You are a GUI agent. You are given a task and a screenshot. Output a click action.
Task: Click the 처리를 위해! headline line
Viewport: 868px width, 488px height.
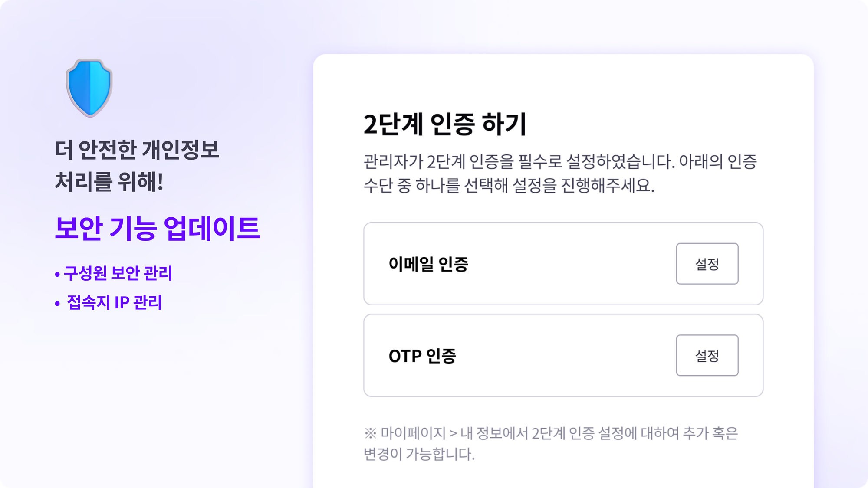[109, 181]
